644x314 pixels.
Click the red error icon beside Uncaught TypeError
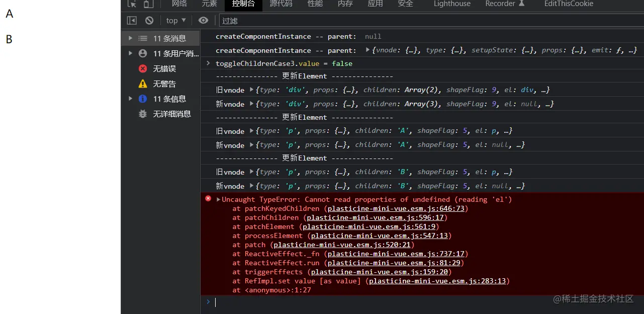pos(208,199)
